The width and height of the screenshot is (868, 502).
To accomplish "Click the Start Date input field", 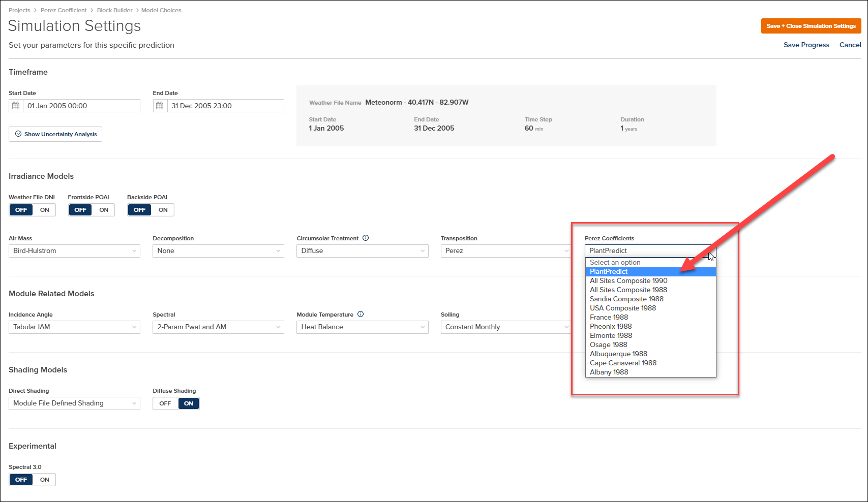I will coord(74,106).
